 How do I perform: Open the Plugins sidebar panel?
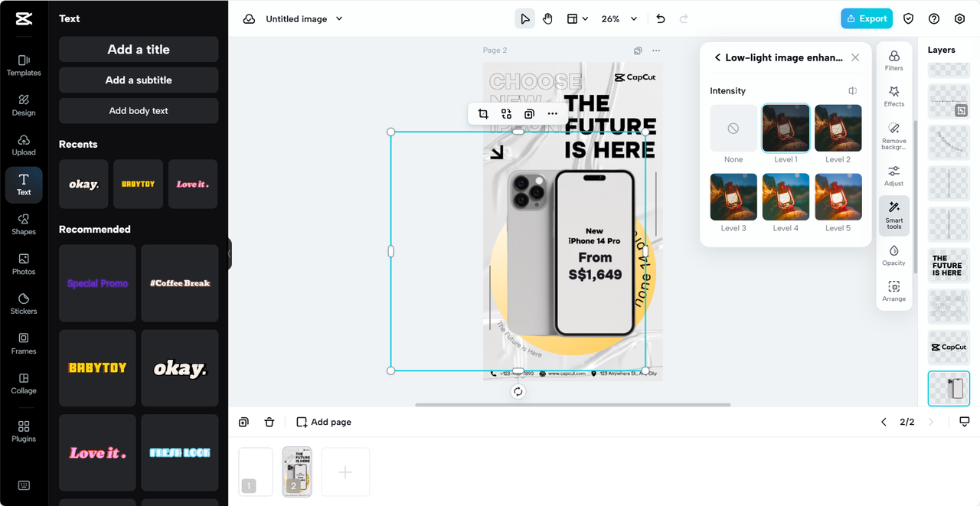[24, 432]
